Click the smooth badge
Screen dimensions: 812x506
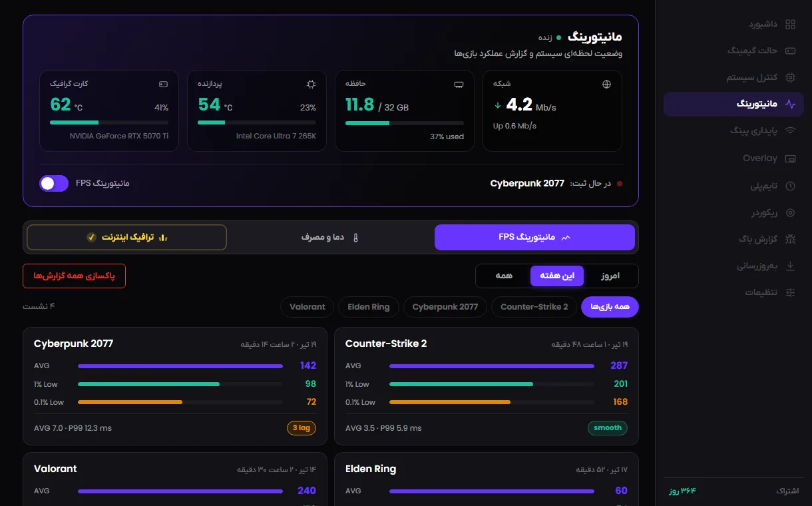[608, 428]
